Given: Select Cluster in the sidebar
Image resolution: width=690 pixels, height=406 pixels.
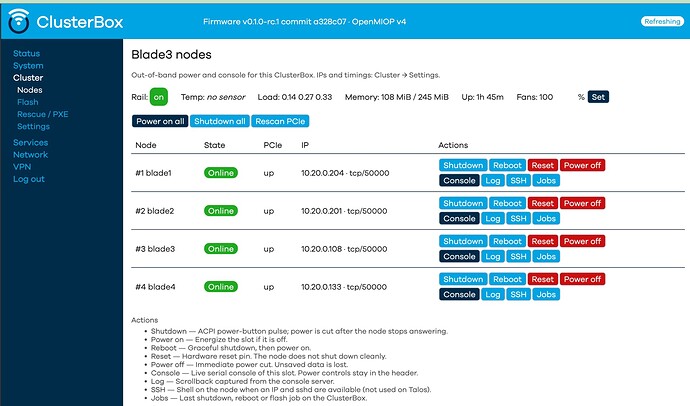Looking at the screenshot, I should pyautogui.click(x=28, y=78).
